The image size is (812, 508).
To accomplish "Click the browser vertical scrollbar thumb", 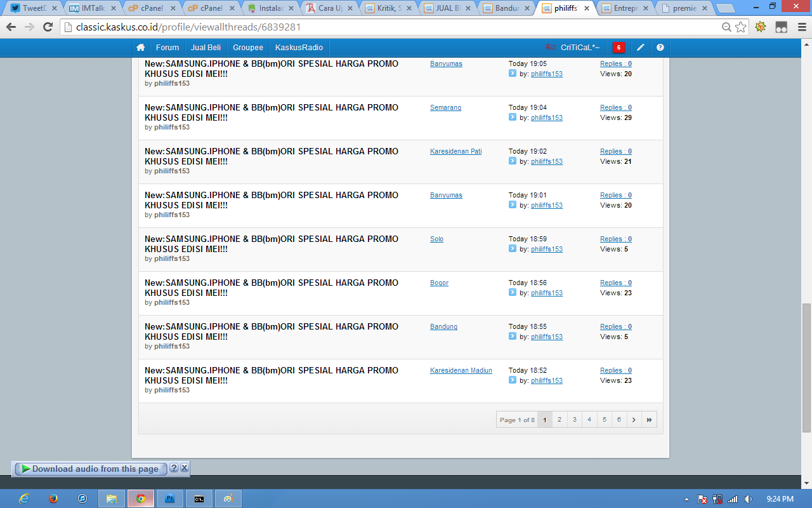I will [806, 368].
